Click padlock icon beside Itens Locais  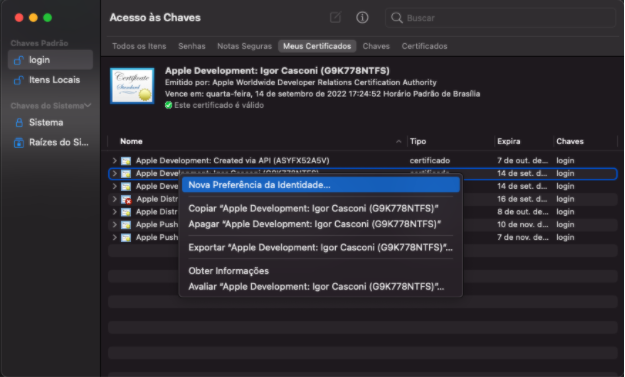pos(19,80)
